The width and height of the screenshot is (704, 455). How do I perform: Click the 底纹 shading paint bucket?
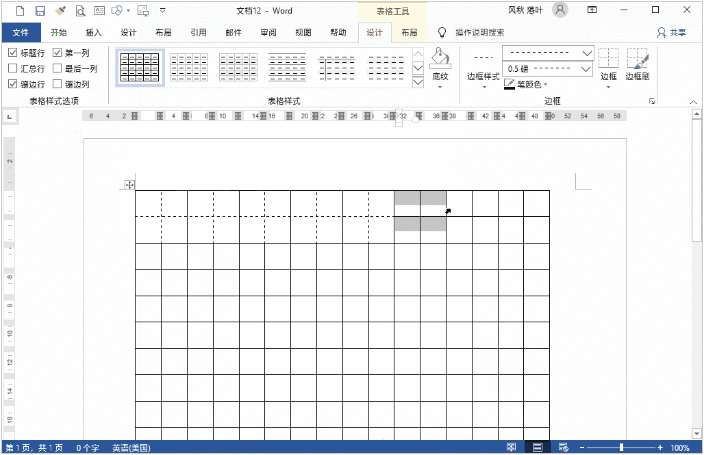[x=440, y=57]
